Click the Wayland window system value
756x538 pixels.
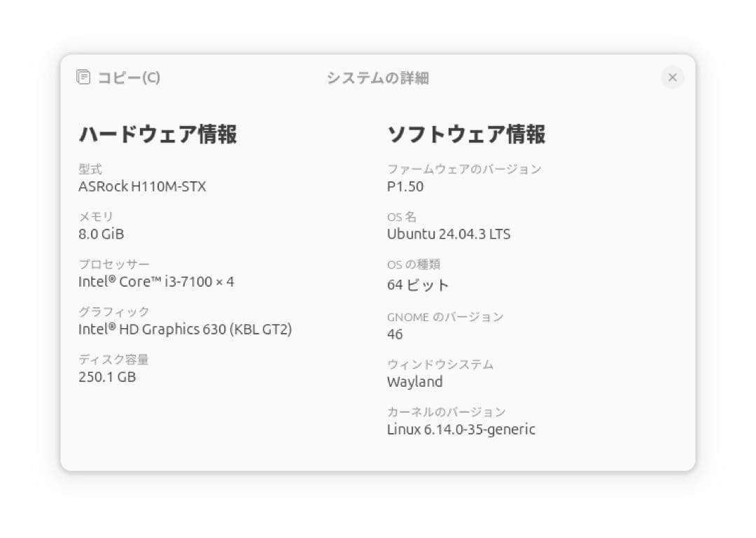pyautogui.click(x=415, y=382)
